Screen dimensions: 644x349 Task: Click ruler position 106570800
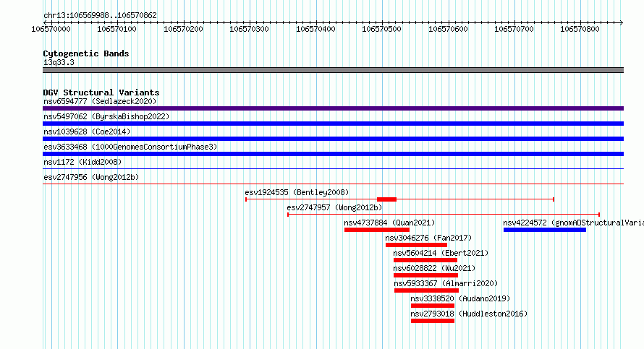point(580,29)
